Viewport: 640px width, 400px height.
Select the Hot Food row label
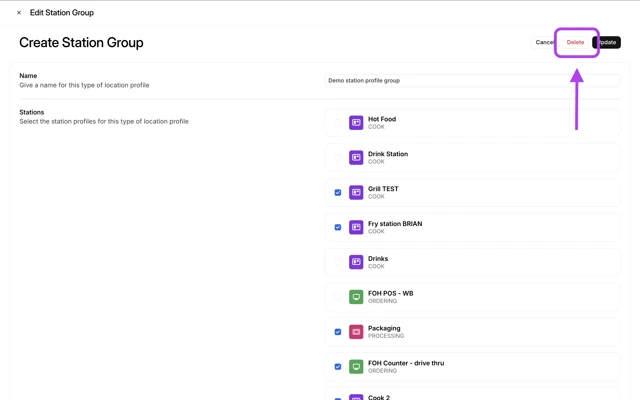tap(382, 119)
